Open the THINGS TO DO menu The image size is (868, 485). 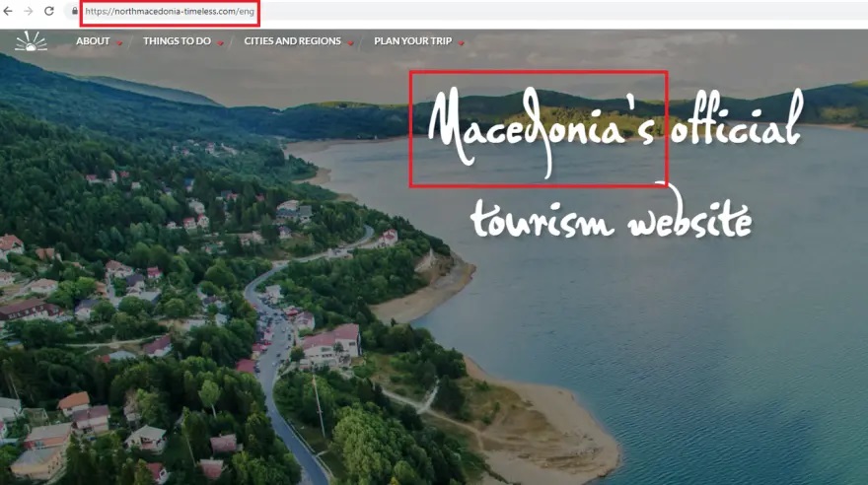click(177, 41)
